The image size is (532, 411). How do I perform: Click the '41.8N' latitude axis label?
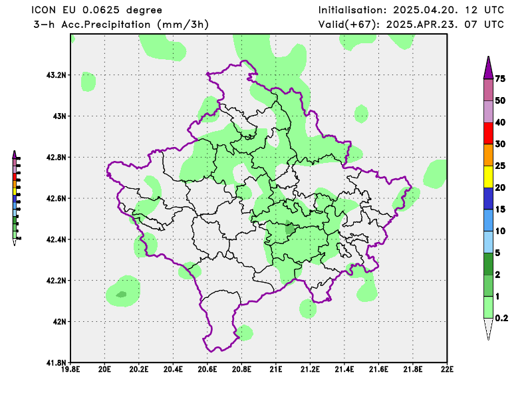(x=56, y=362)
